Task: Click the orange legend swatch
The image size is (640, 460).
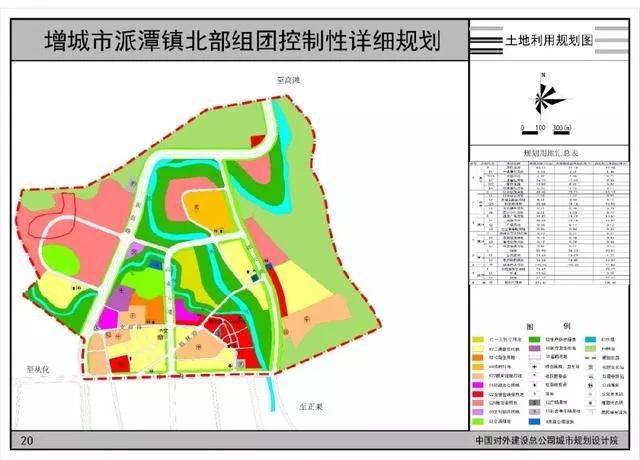Action: coord(478,358)
